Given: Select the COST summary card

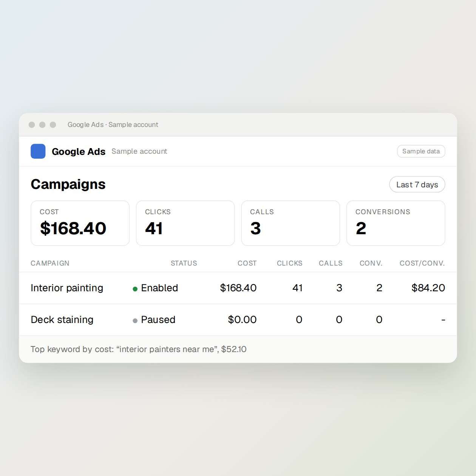Looking at the screenshot, I should (80, 223).
